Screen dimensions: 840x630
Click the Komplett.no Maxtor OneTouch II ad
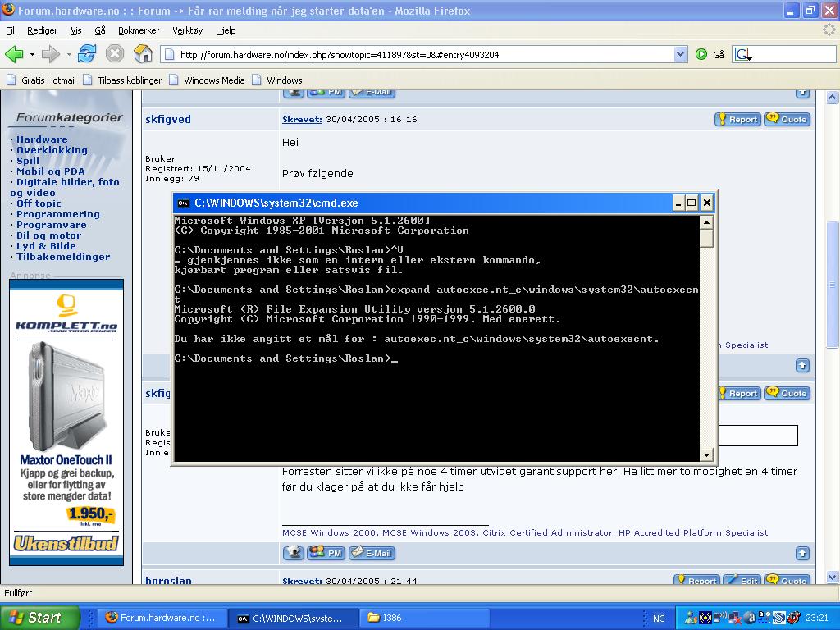66,422
